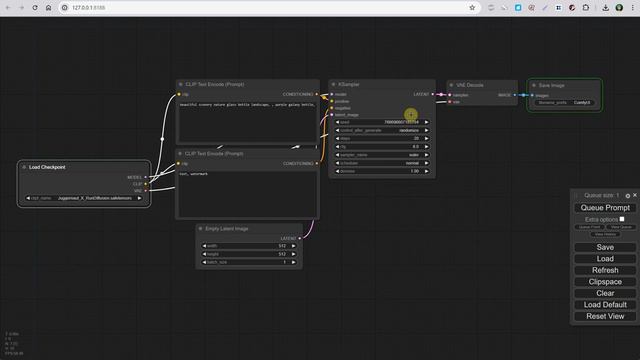Increase steps with the right arrow
This screenshot has width=640, height=360.
click(x=427, y=138)
